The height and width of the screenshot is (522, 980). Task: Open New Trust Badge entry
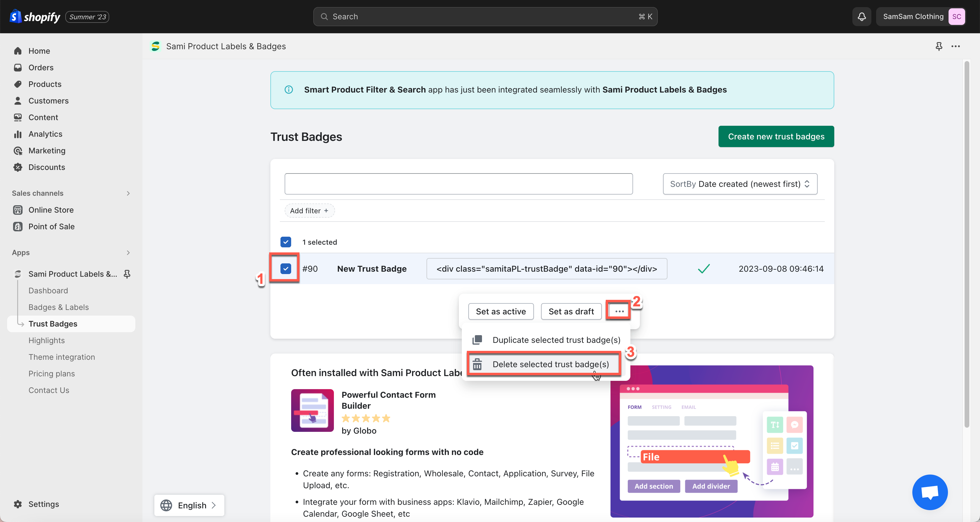372,269
